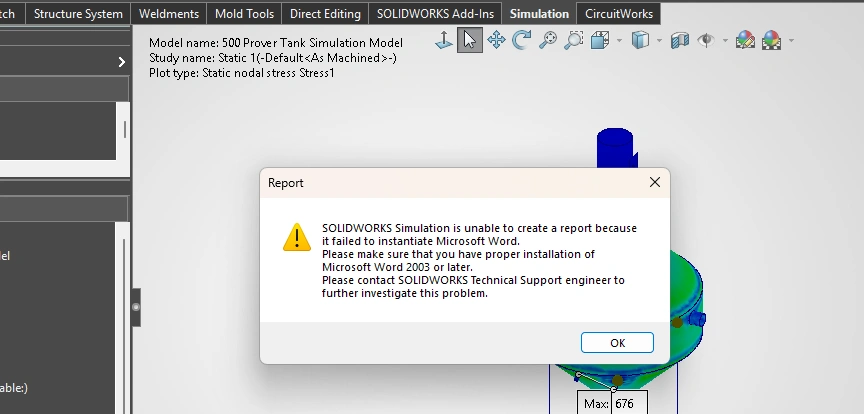Image resolution: width=864 pixels, height=414 pixels.
Task: Toggle the Hide/Show Items eye icon
Action: click(x=706, y=40)
